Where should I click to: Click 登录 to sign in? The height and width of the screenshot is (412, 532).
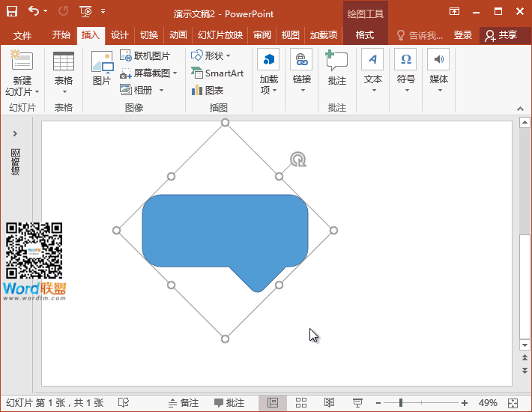[463, 35]
